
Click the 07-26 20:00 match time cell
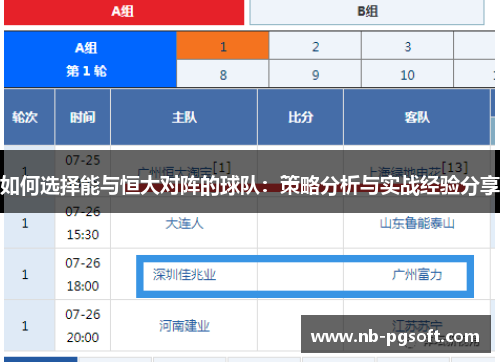[83, 326]
